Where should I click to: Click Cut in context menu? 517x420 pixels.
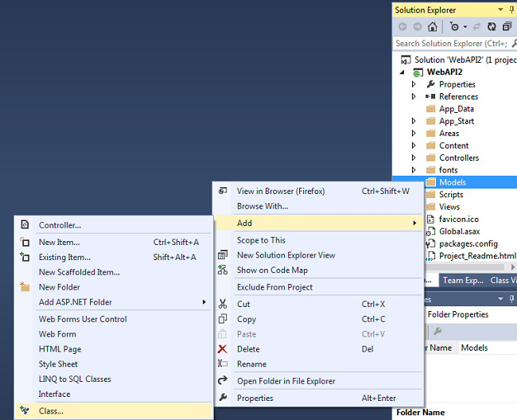[x=318, y=304]
